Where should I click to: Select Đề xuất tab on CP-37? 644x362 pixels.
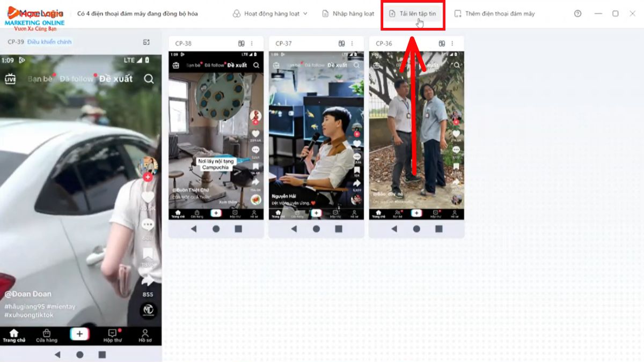(338, 65)
